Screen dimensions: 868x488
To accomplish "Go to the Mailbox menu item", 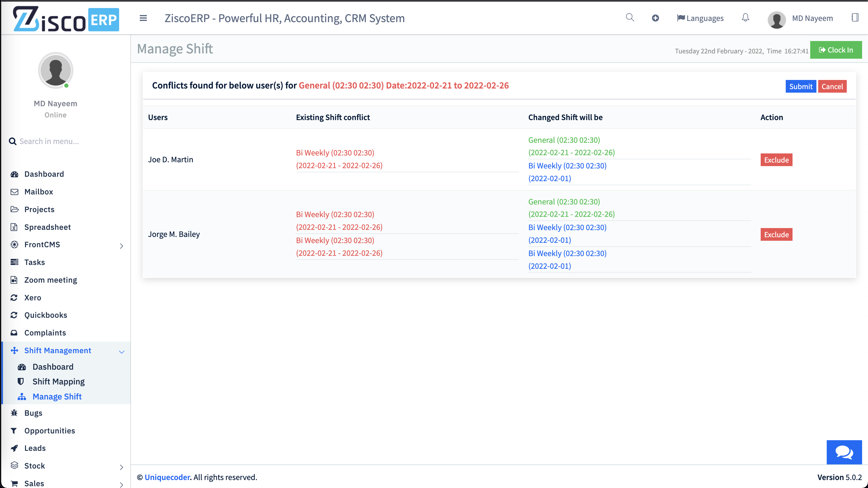I will (38, 191).
